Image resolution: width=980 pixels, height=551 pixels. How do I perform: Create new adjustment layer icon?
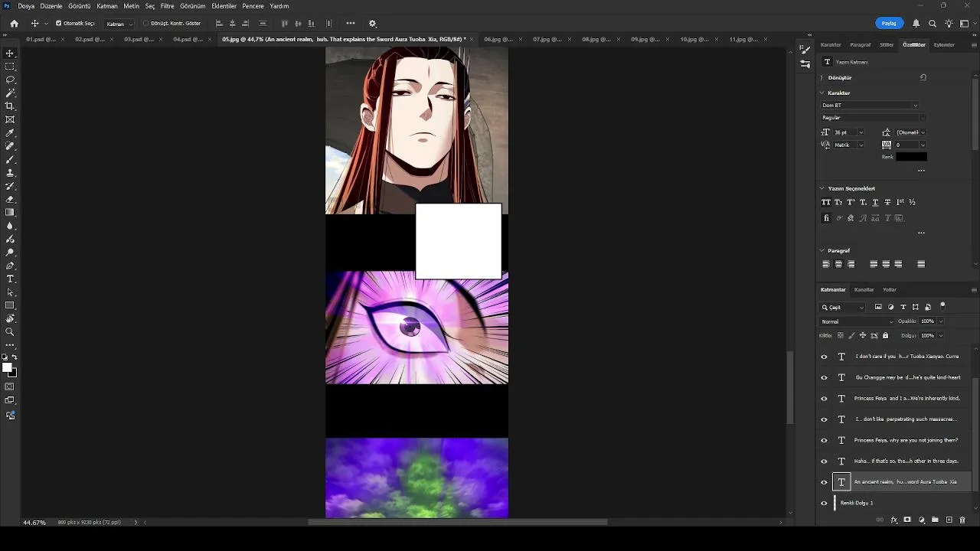tap(921, 520)
